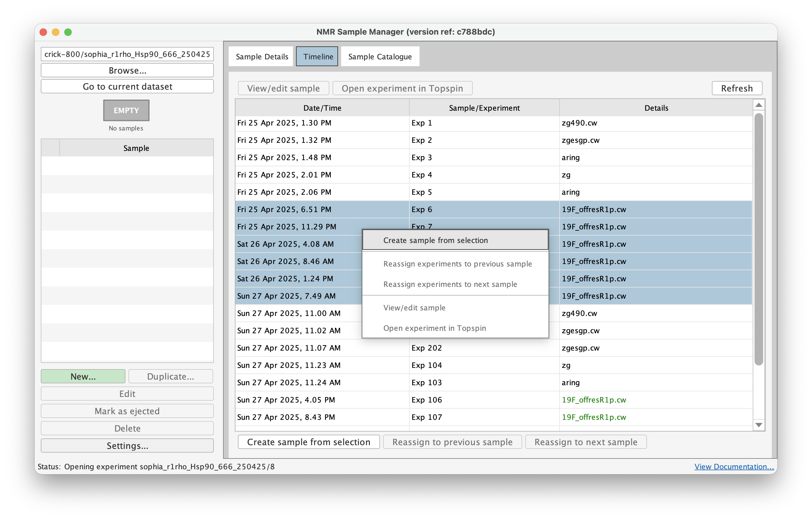
Task: Pick Open experiment in Topspin from context menu
Action: pyautogui.click(x=435, y=327)
